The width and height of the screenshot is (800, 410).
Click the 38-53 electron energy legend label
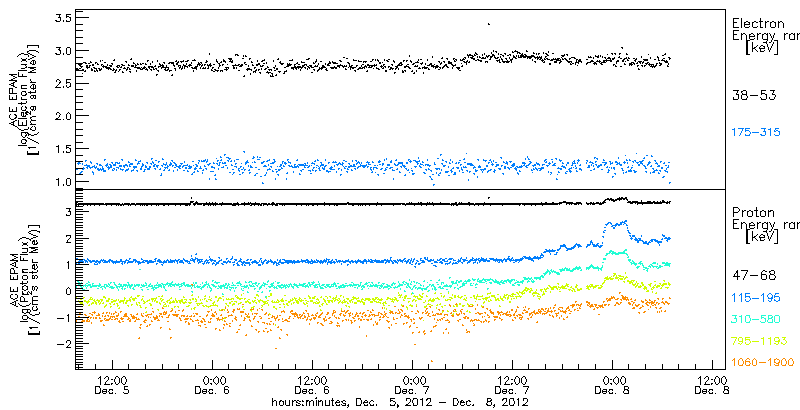pyautogui.click(x=754, y=95)
